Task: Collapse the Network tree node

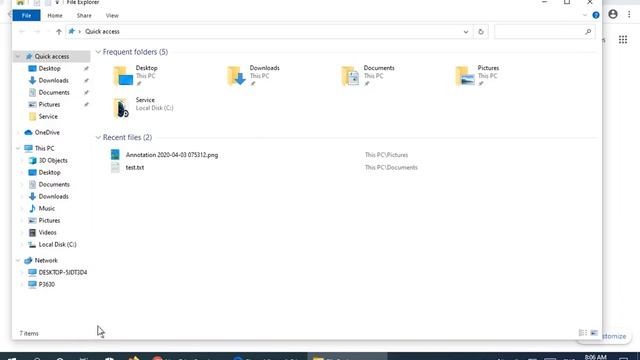Action: 18,260
